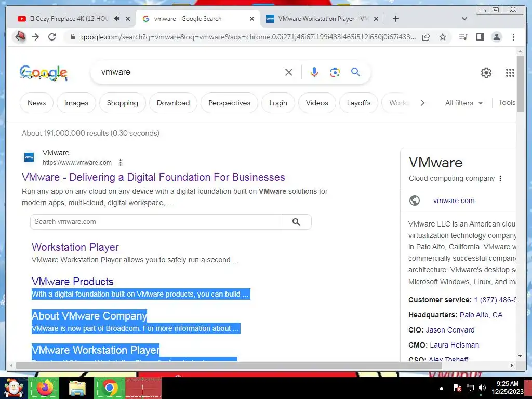Screen dimensions: 532x399
Task: Call the customer service number link
Action: pyautogui.click(x=495, y=300)
